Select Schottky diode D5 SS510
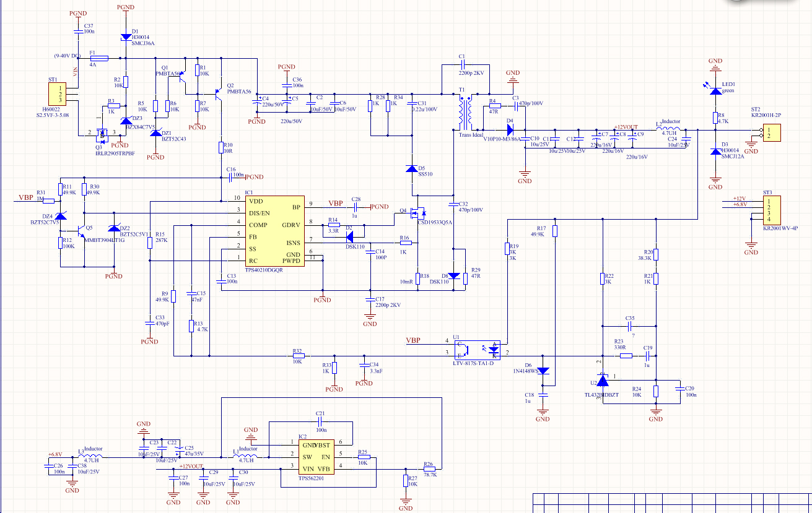 (412, 168)
